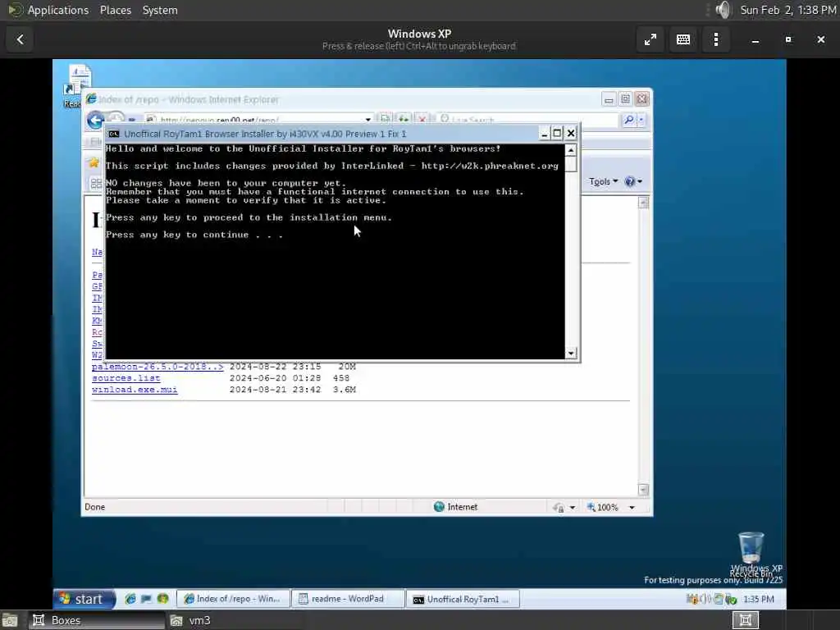Select the Boxes entry in bottom panel
840x630 pixels.
[97, 620]
